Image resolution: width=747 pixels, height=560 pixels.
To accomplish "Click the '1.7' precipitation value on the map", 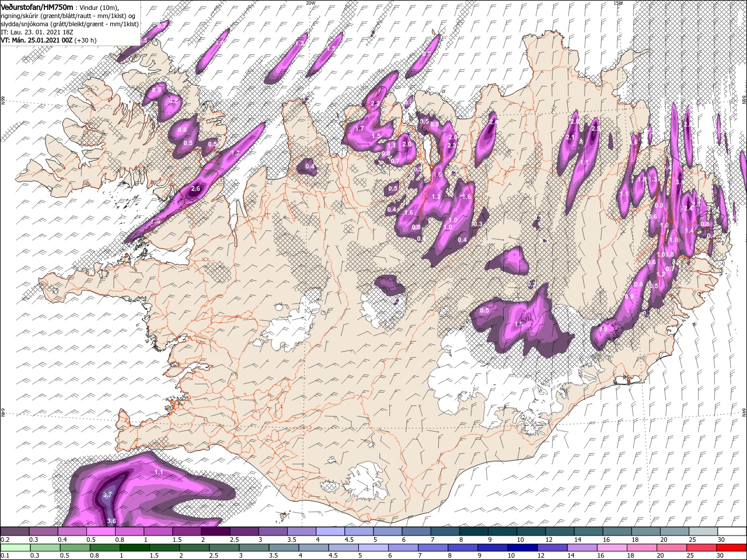I will [360, 128].
